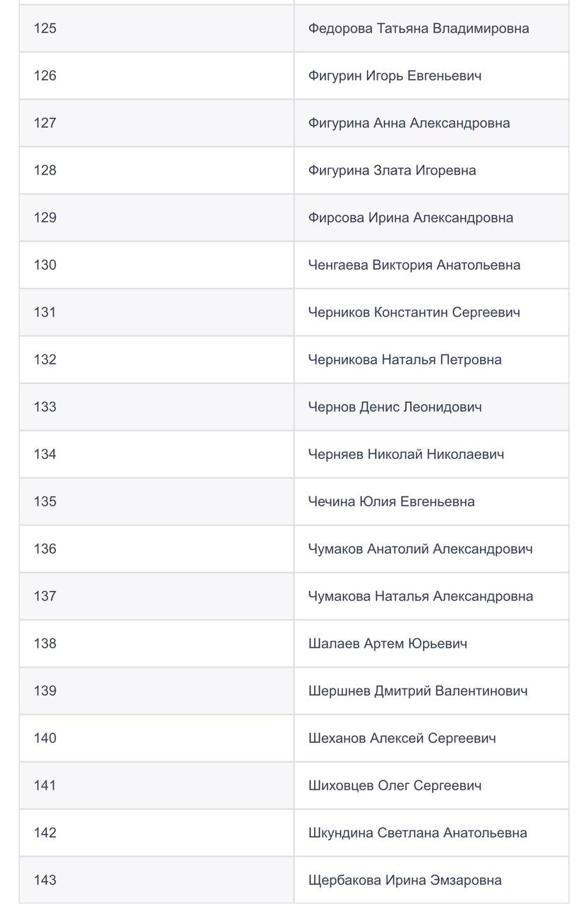The width and height of the screenshot is (588, 904).
Task: Click row number 137
Action: (x=45, y=596)
